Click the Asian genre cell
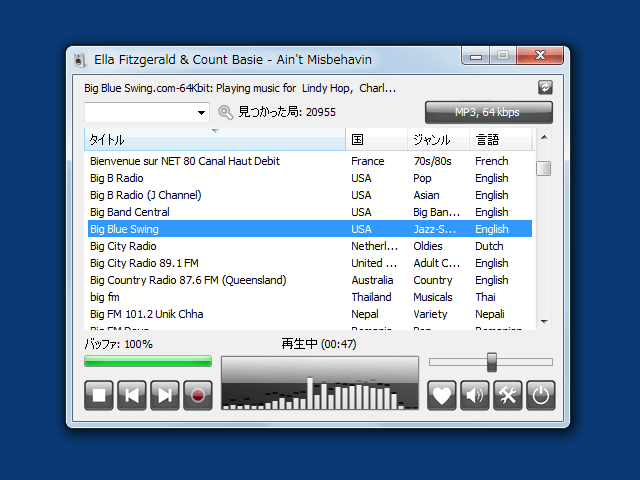This screenshot has height=480, width=640. [x=426, y=195]
